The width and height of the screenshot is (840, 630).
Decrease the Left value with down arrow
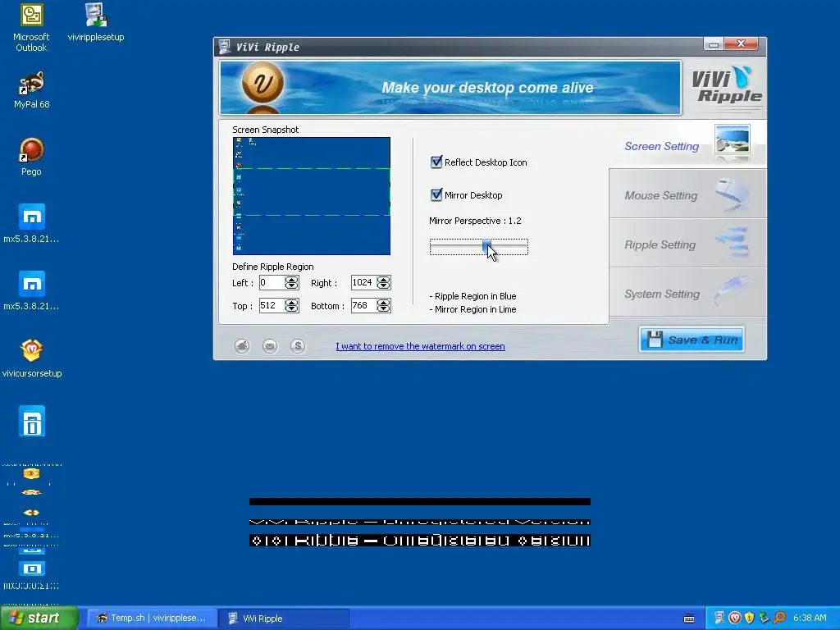pos(291,286)
